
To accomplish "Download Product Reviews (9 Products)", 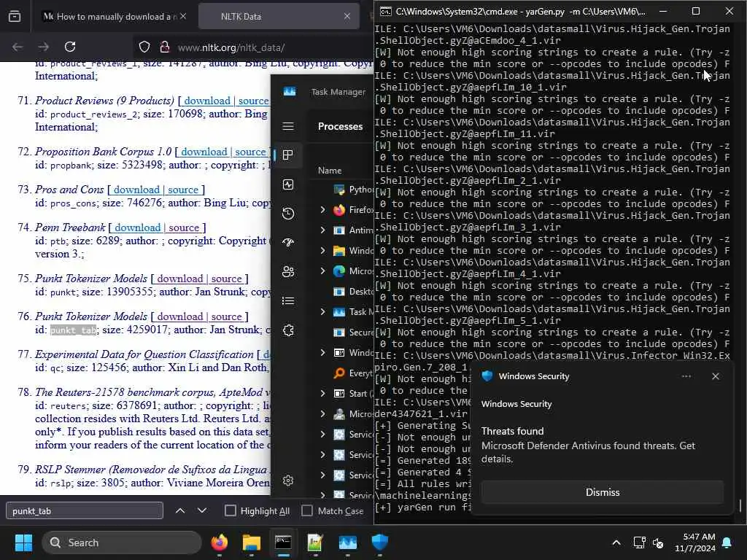I will (207, 101).
